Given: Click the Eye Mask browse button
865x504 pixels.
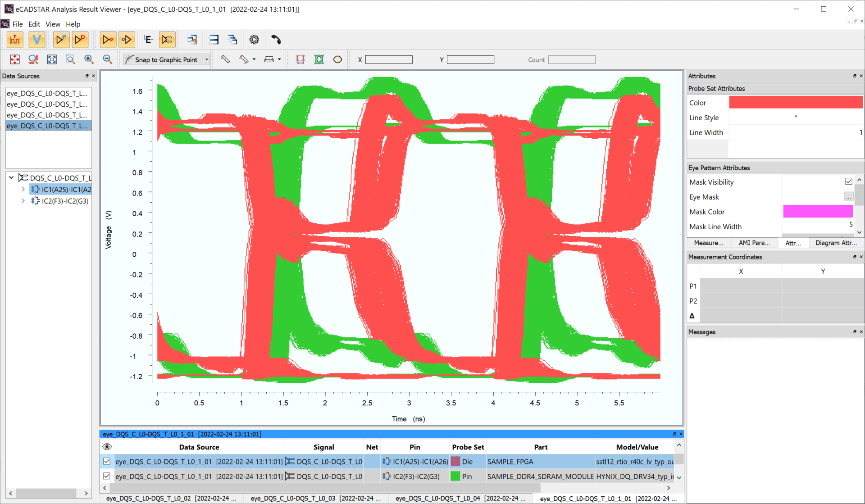Looking at the screenshot, I should pyautogui.click(x=849, y=197).
